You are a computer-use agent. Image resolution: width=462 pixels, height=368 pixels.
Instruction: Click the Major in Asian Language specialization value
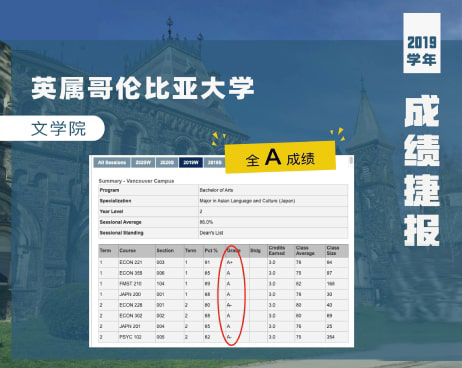(247, 201)
